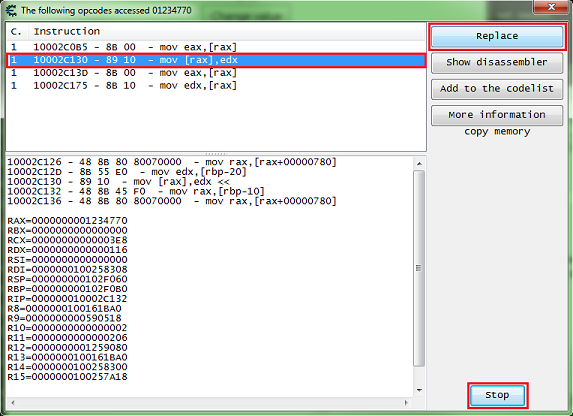Viewport: 573px width, 416px height.
Task: Close the opcodes accessed window
Action: tap(552, 7)
